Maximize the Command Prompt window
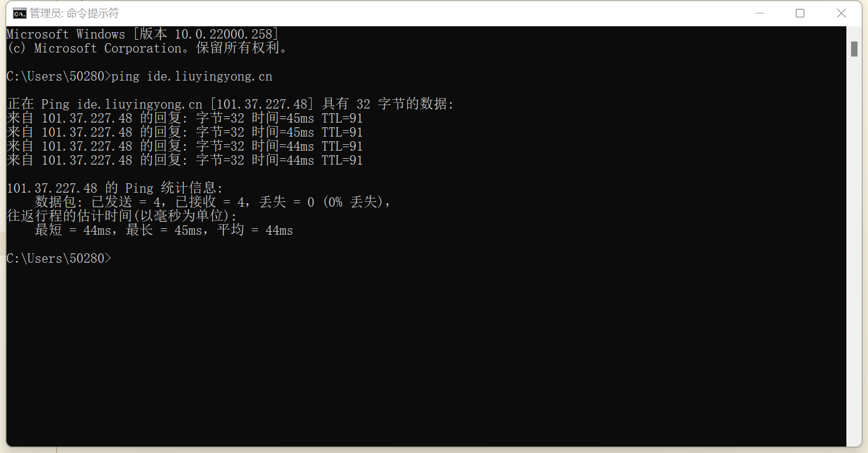The image size is (868, 453). (x=800, y=13)
